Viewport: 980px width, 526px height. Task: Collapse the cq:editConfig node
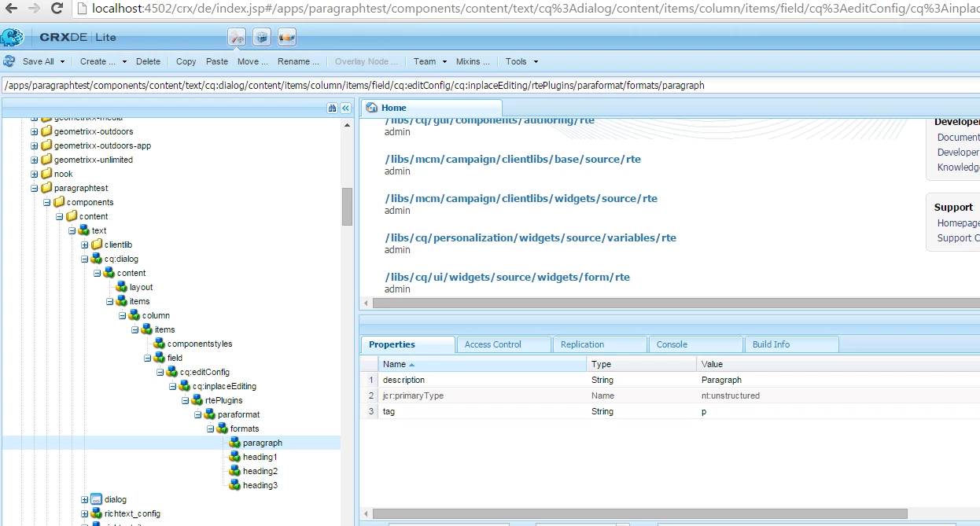click(160, 372)
